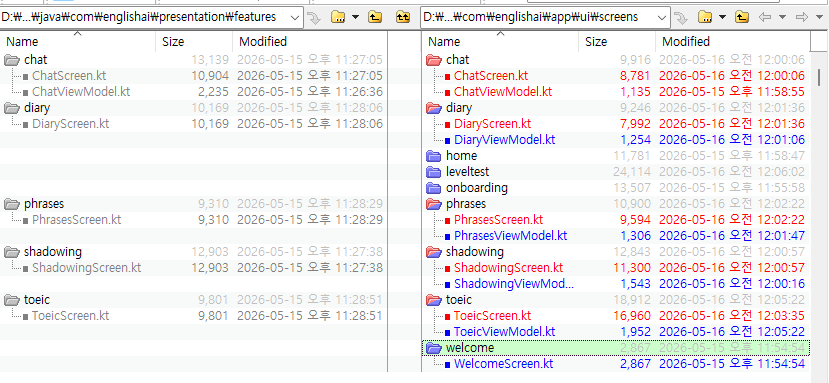The height and width of the screenshot is (383, 829).
Task: Click the left pane chat folder icon
Action: 11,60
